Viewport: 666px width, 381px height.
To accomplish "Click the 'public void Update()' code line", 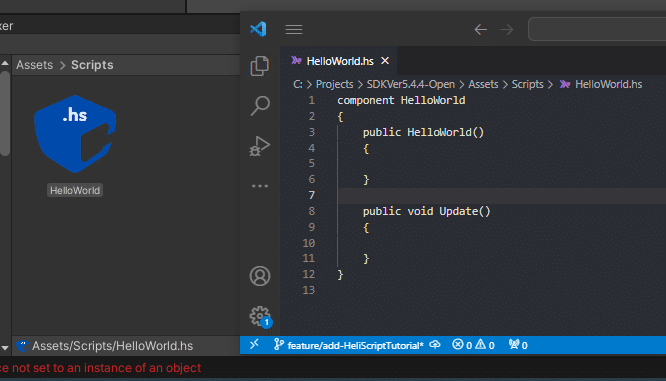I will click(426, 211).
